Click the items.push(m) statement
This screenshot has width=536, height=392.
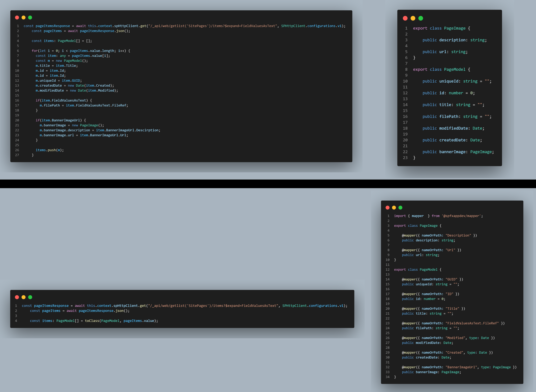click(x=50, y=150)
